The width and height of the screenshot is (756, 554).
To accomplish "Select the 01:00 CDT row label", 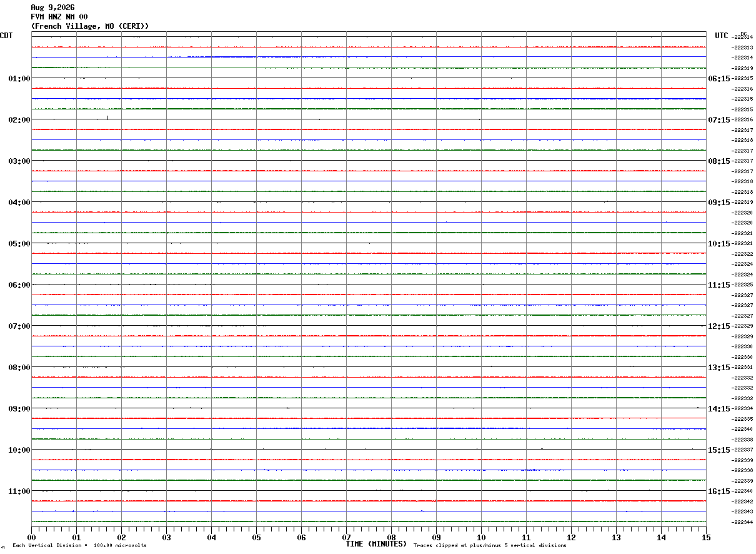I will pyautogui.click(x=19, y=79).
